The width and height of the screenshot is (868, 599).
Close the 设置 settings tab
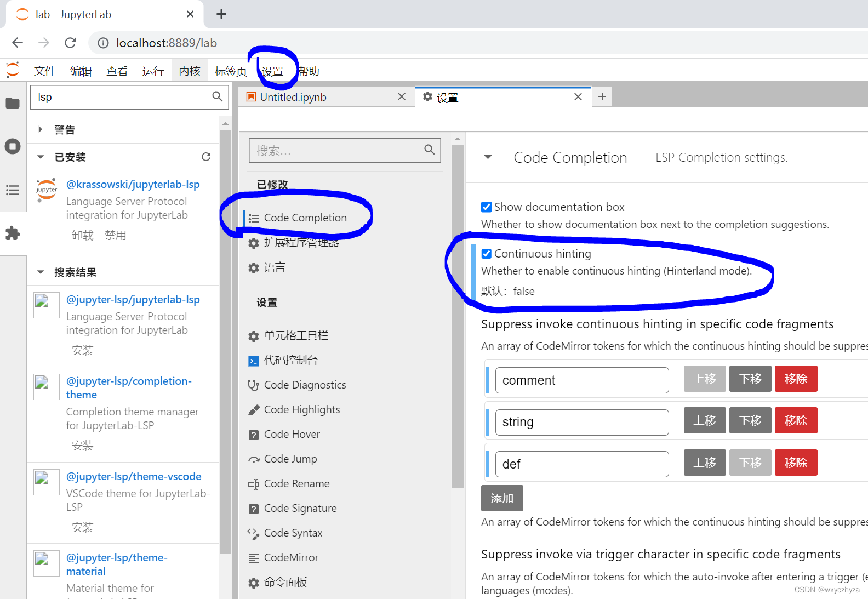point(578,96)
